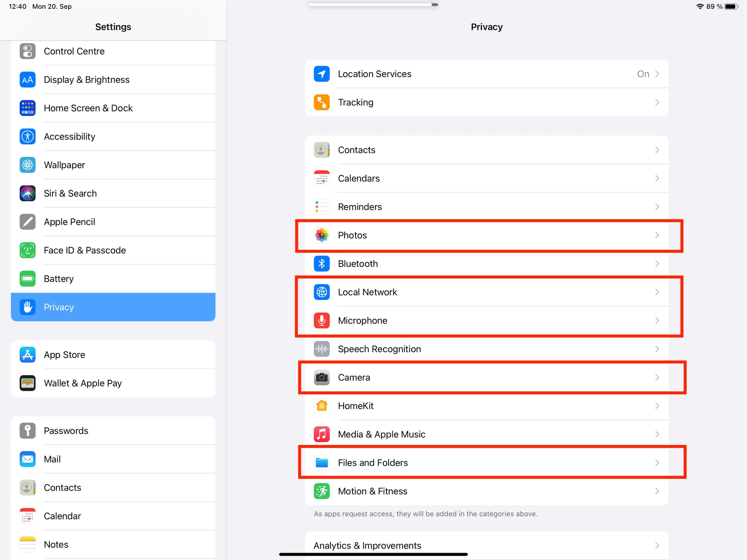Tap the Location Services arrow icon
This screenshot has height=560, width=747.
click(x=321, y=74)
